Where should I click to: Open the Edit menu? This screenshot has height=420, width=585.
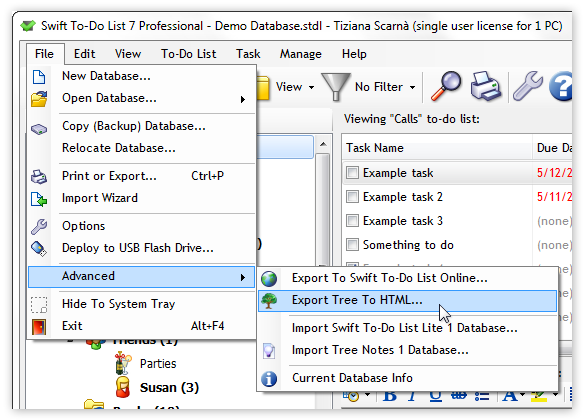point(84,54)
